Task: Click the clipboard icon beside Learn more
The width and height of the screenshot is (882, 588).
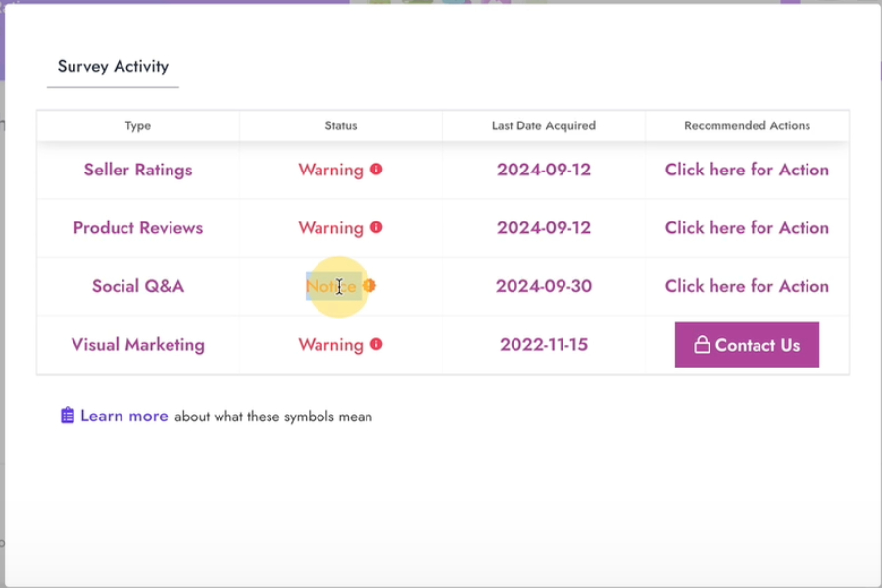Action: [x=68, y=416]
